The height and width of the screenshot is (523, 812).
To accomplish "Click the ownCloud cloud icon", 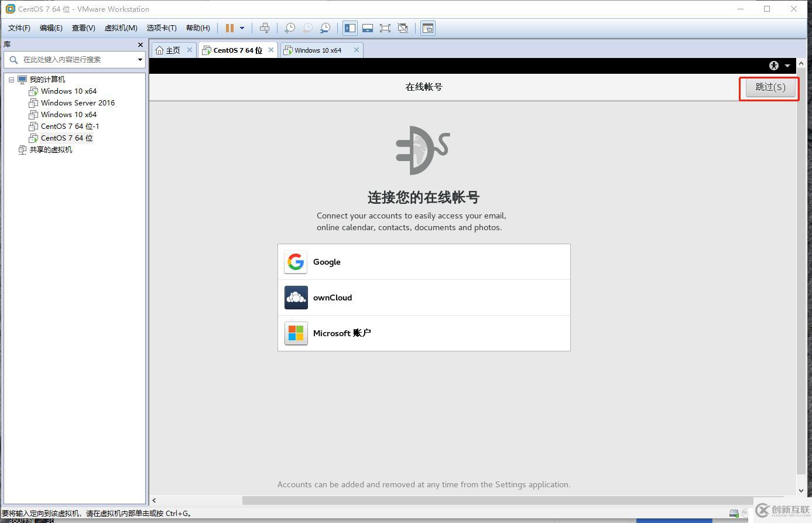I will [296, 298].
